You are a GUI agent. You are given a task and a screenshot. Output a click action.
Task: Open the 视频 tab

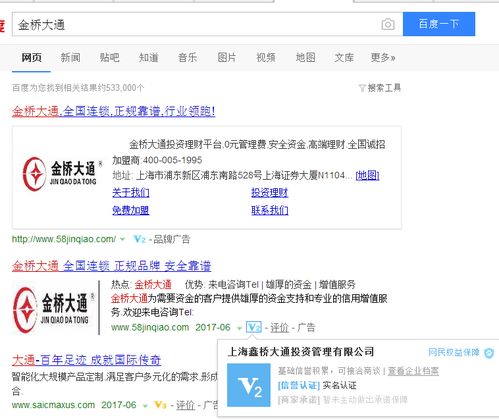pyautogui.click(x=266, y=57)
